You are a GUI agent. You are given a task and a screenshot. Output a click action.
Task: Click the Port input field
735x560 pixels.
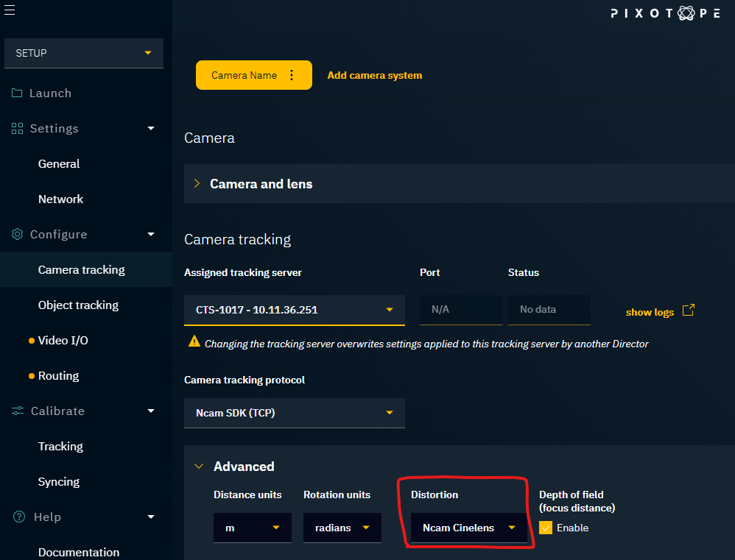click(460, 310)
